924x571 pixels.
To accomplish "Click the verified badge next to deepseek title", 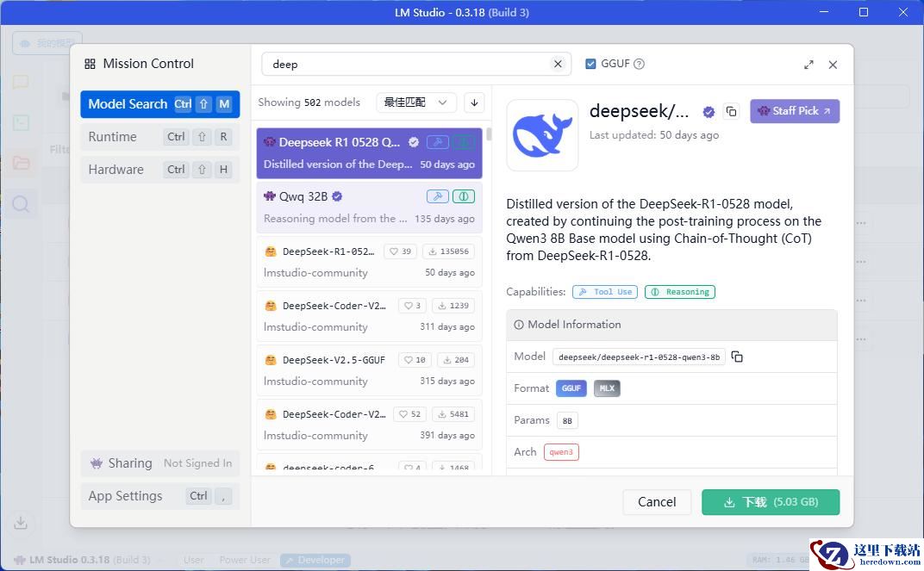I will [x=709, y=111].
